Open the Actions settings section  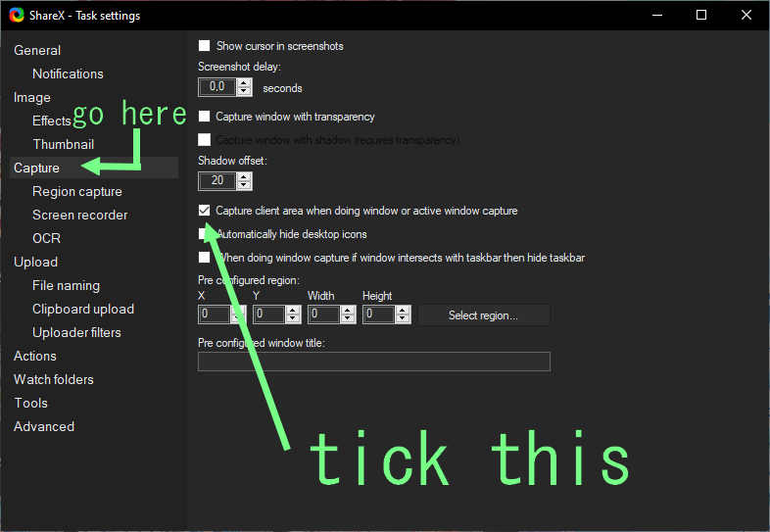35,357
